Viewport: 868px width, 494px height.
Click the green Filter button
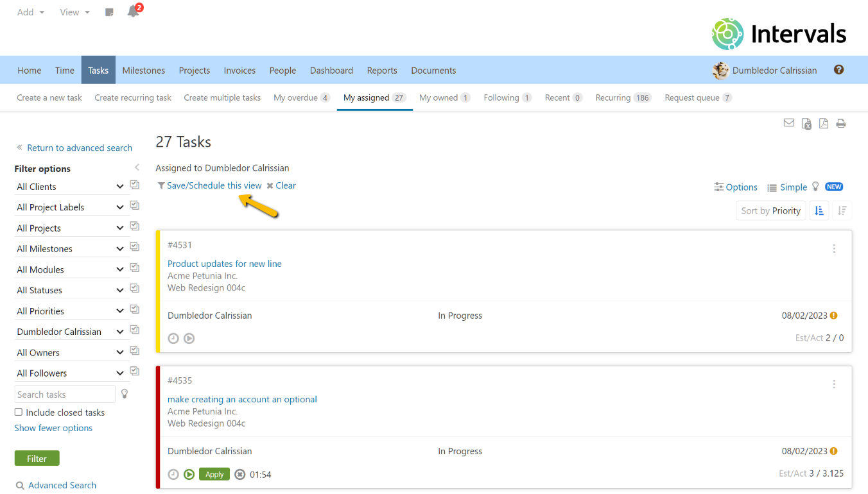pos(37,459)
